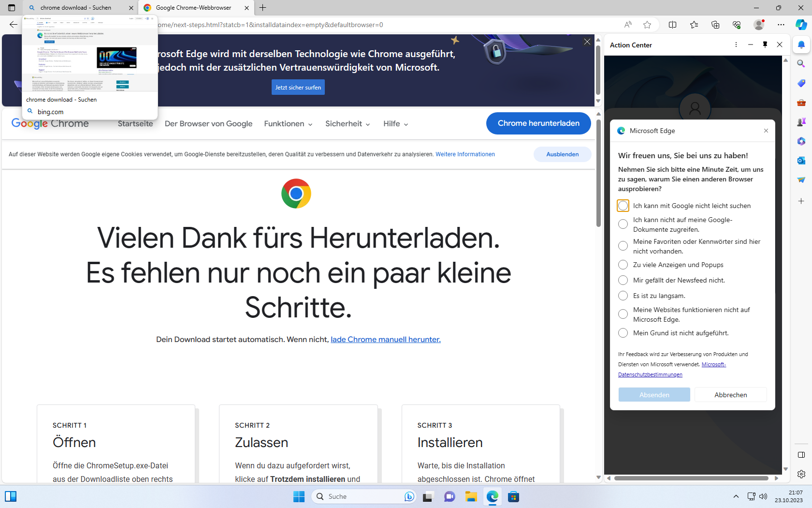Viewport: 812px width, 508px height.
Task: Open Games icon in sidebar
Action: point(801,122)
